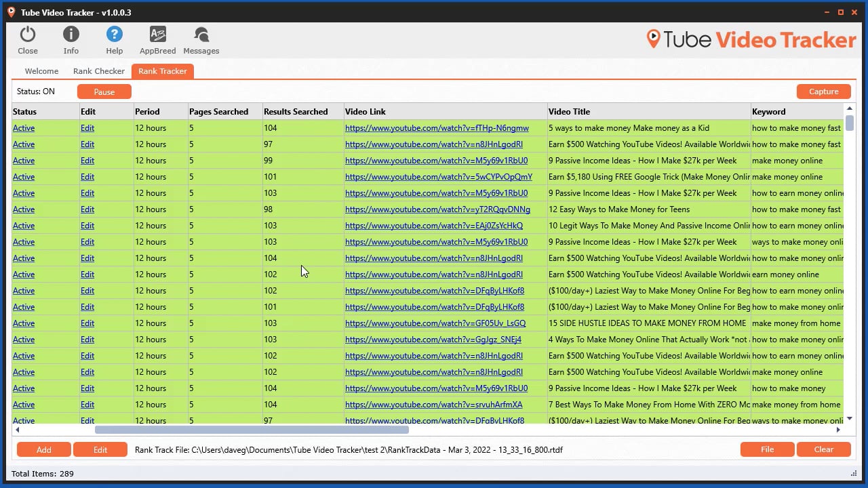The width and height of the screenshot is (868, 488).
Task: Switch to the Welcome tab
Action: (x=41, y=71)
